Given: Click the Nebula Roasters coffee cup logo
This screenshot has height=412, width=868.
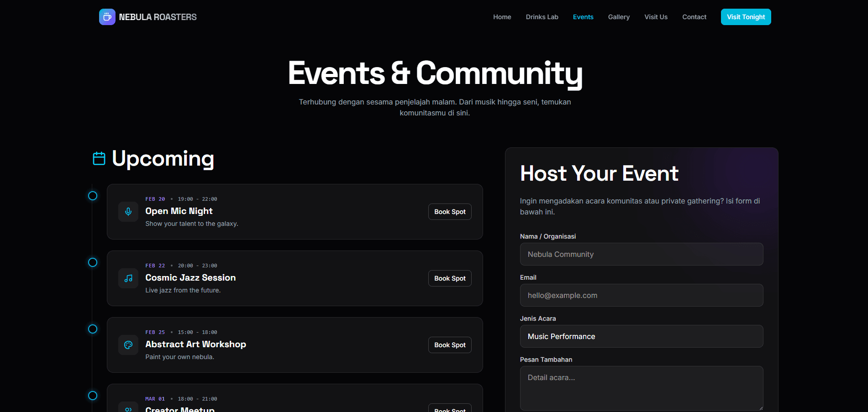Looking at the screenshot, I should coord(107,17).
